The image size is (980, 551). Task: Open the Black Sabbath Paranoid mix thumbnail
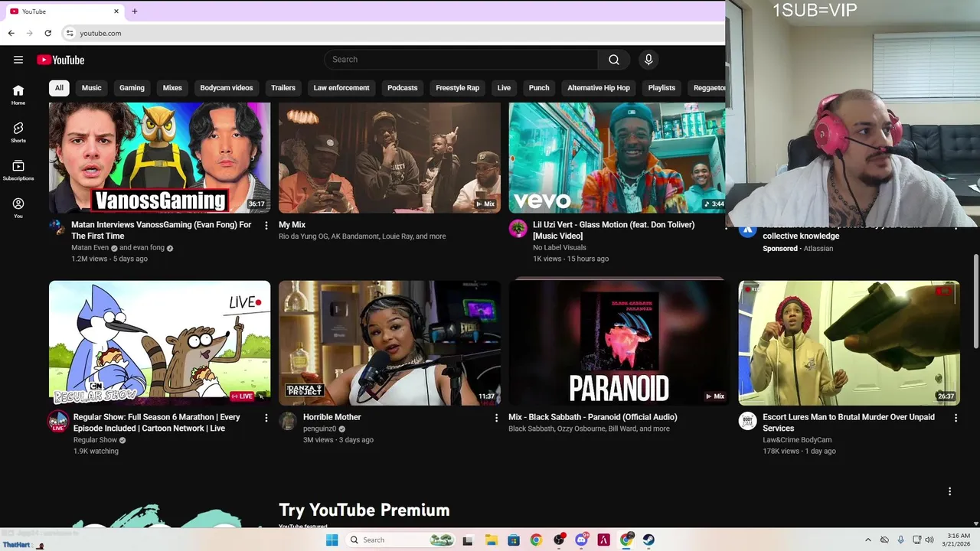(619, 343)
